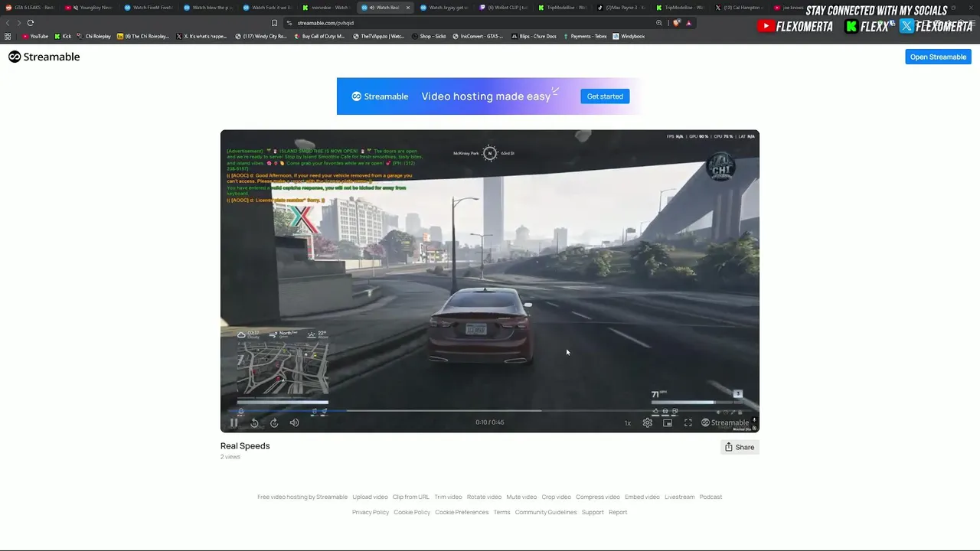The width and height of the screenshot is (980, 551).
Task: Click the 0:10 / 0:45 time display
Action: [490, 422]
